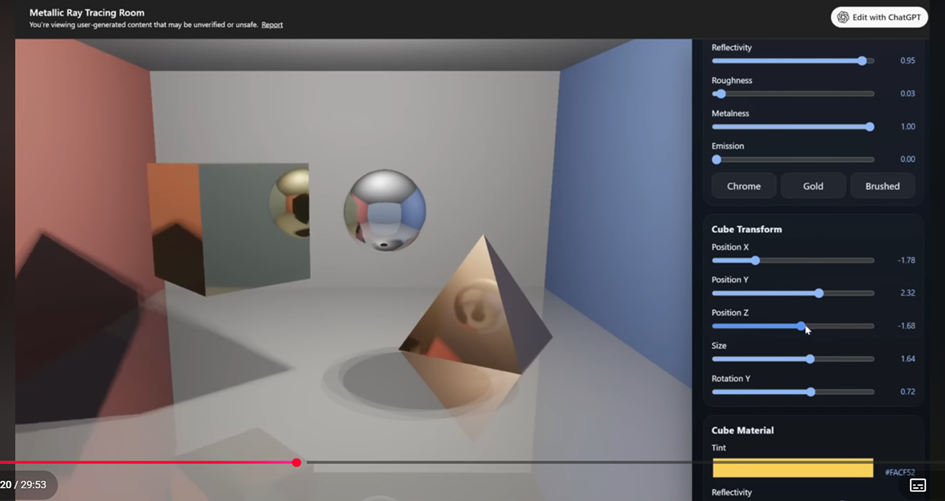Click the Metalness slider handle

pyautogui.click(x=869, y=127)
